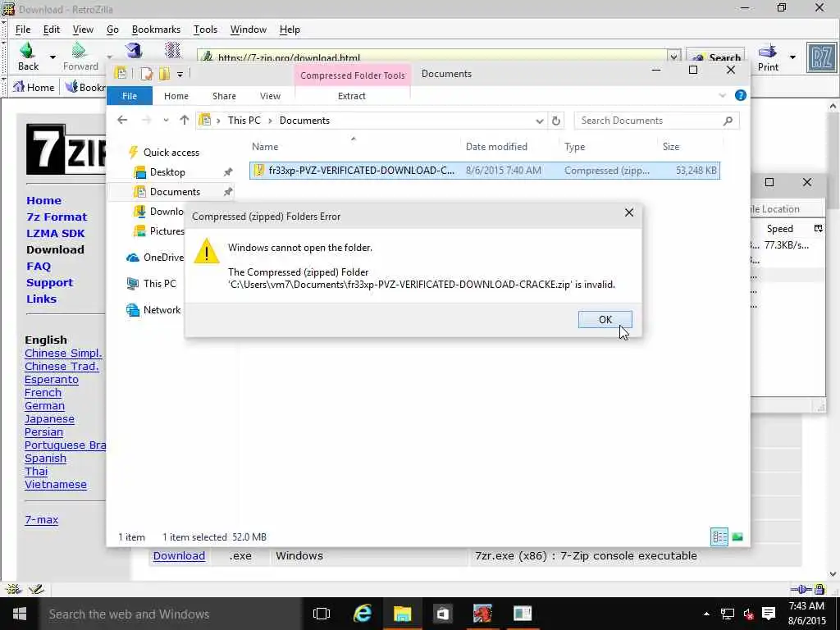This screenshot has width=840, height=630.
Task: Open the Support link
Action: coord(50,283)
